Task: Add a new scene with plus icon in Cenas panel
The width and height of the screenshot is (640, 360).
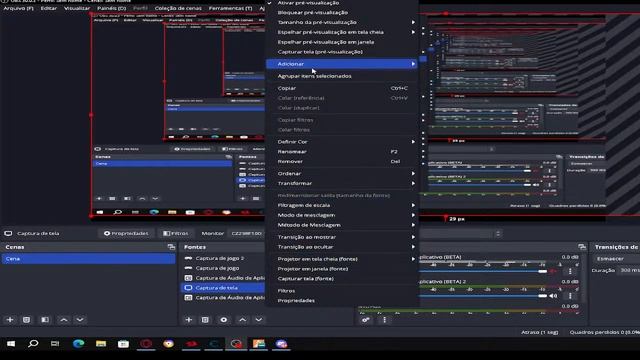Action: coord(10,320)
